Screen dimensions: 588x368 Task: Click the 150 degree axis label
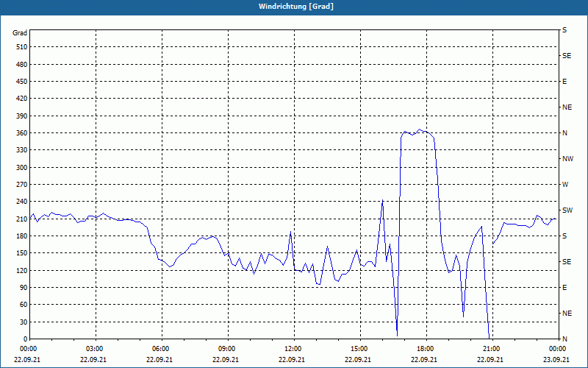[22, 252]
